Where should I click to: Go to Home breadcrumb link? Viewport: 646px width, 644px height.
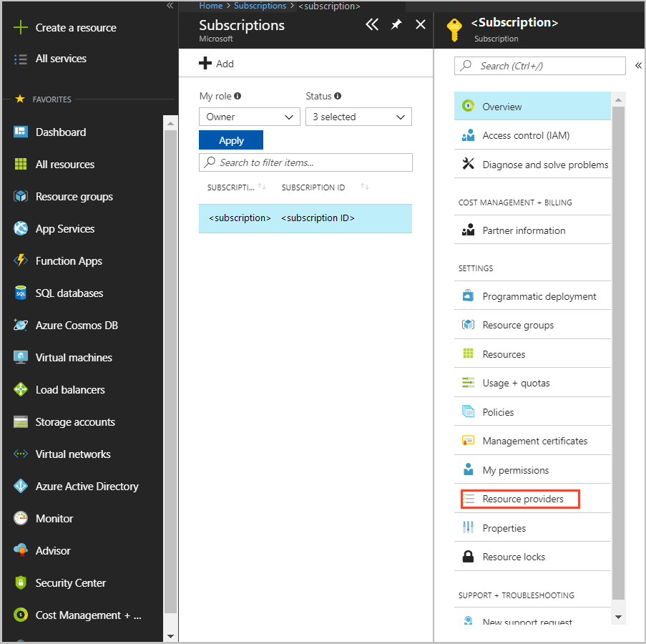pos(210,6)
